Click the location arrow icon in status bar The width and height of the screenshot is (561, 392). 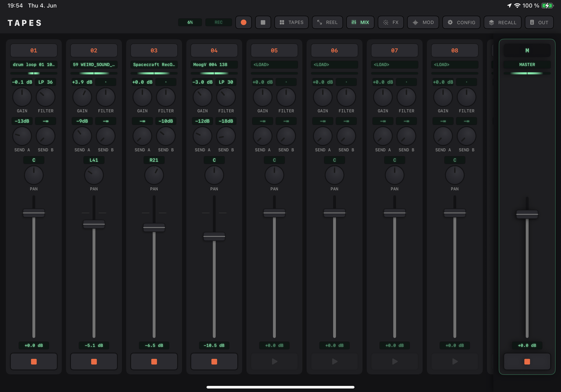point(509,6)
